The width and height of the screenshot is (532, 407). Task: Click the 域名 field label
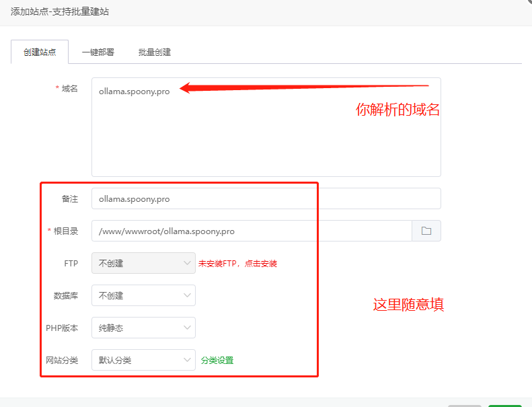(69, 89)
